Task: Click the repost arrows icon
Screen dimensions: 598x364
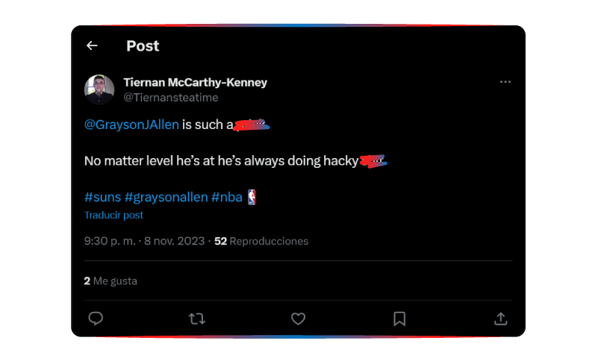Action: point(197,318)
